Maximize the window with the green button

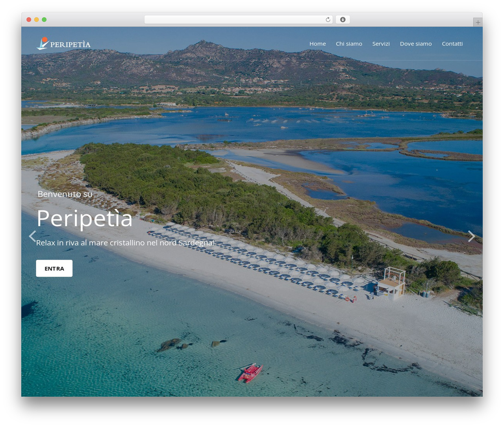[x=44, y=20]
